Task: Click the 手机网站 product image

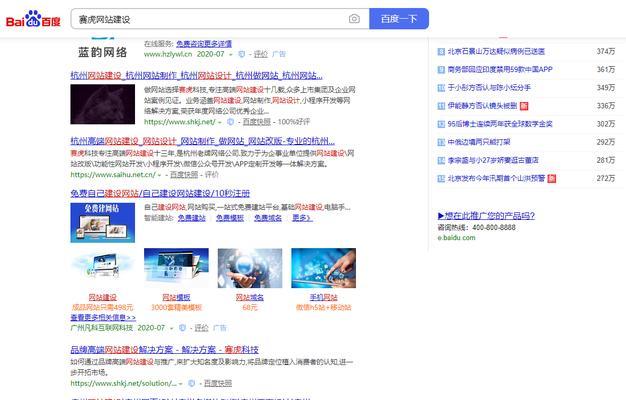Action: (323, 268)
